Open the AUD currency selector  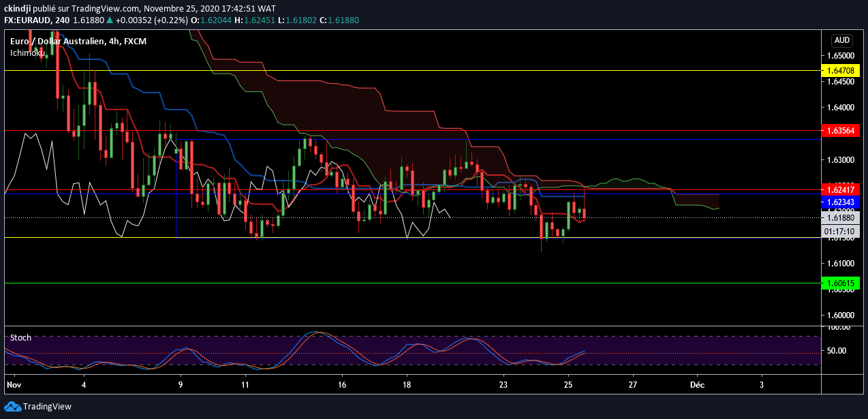[x=841, y=41]
